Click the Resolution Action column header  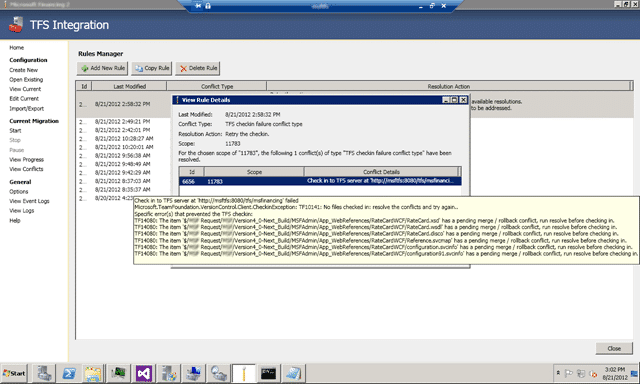click(449, 86)
